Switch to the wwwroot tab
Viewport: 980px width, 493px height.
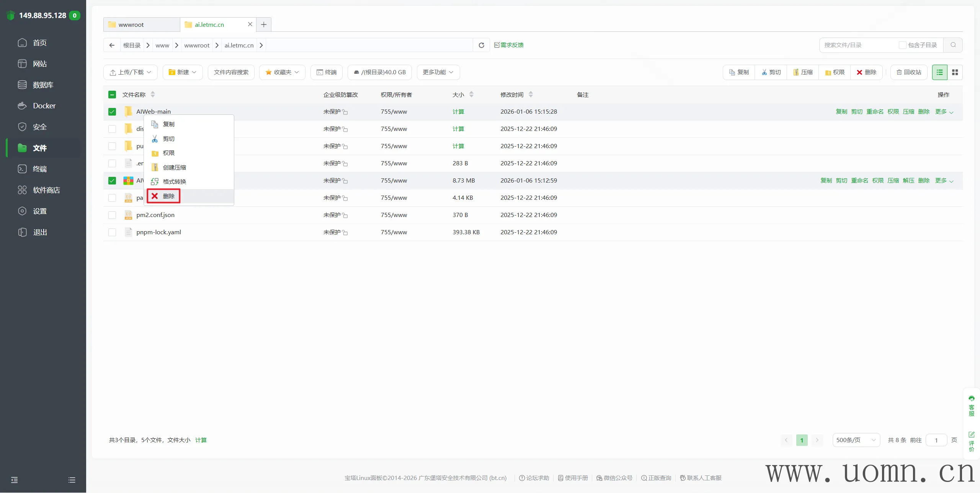pos(131,24)
